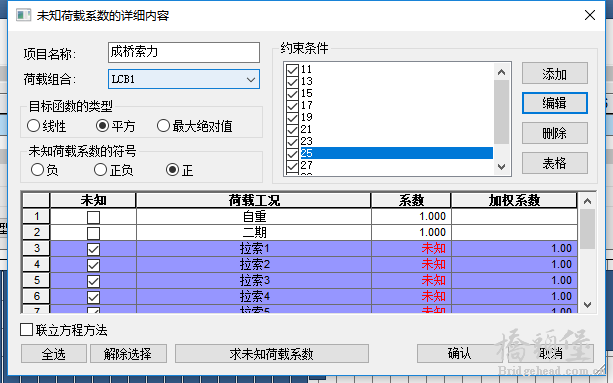This screenshot has width=613, height=383.
Task: Click the load table scroll-down arrow
Action: pos(587,304)
